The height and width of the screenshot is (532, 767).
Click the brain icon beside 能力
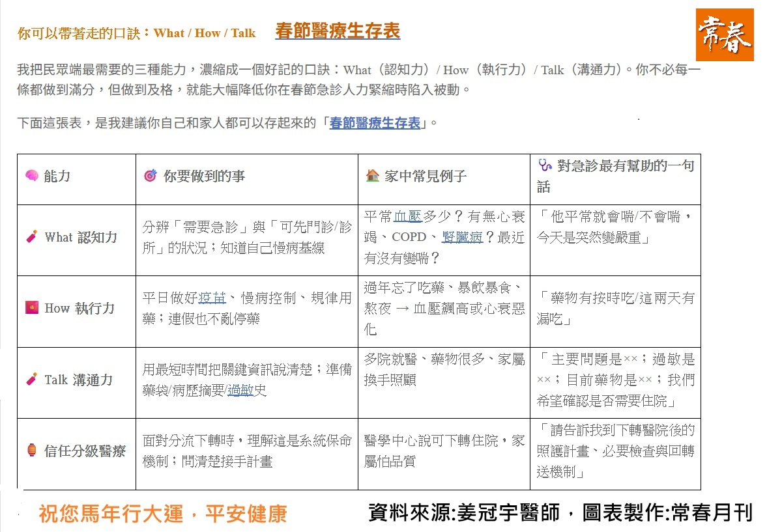pos(32,176)
